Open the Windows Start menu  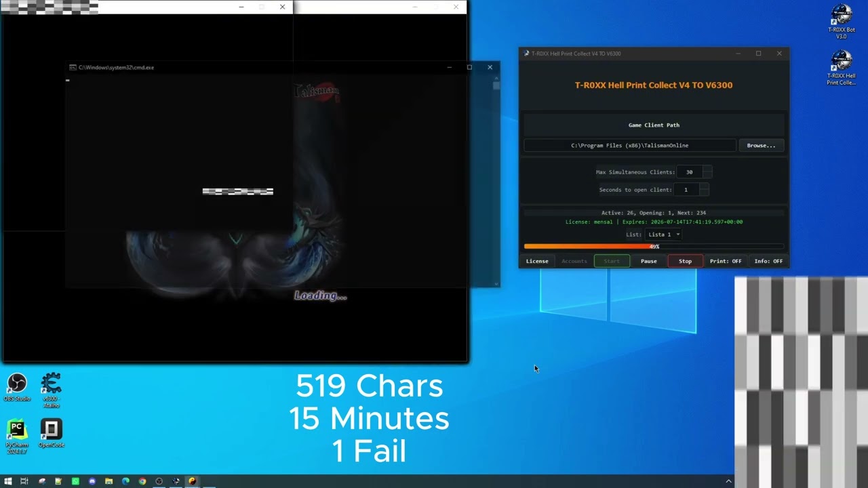click(x=8, y=481)
